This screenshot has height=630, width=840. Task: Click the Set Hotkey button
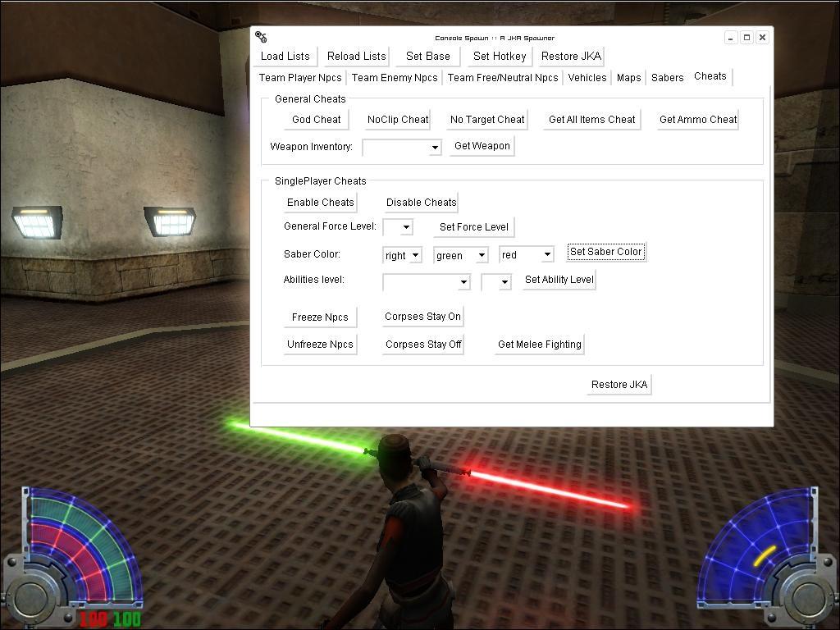click(x=500, y=57)
